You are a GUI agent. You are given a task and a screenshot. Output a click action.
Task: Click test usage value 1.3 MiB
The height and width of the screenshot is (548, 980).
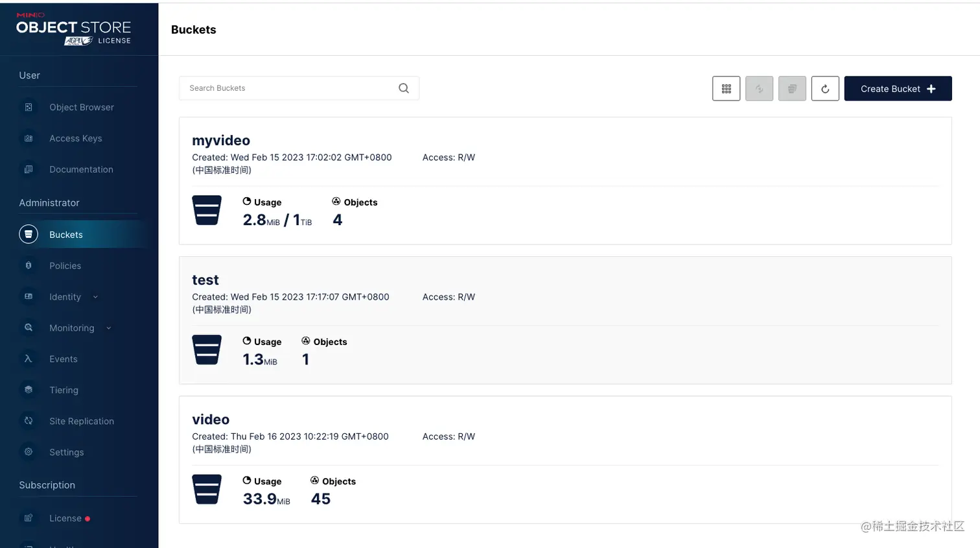tap(260, 359)
